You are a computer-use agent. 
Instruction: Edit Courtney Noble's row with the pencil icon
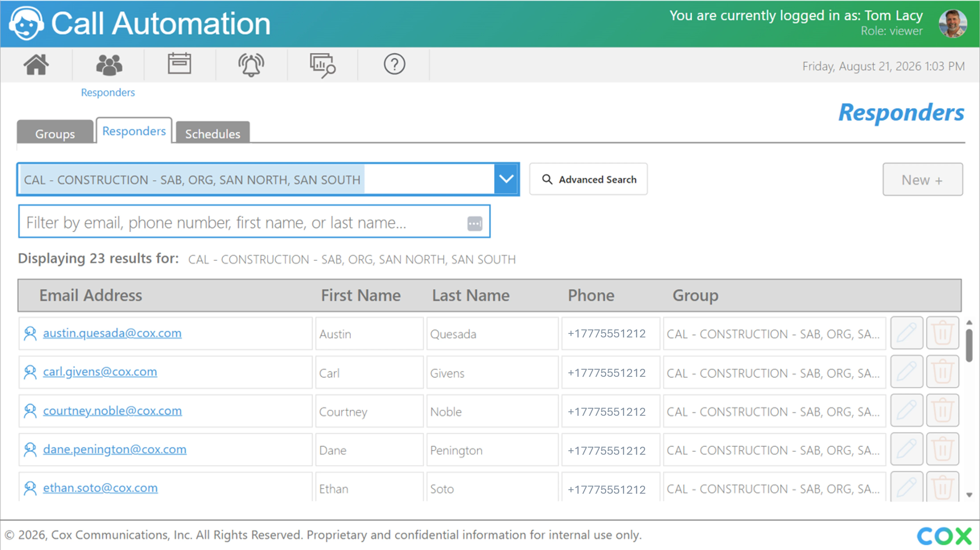(906, 410)
